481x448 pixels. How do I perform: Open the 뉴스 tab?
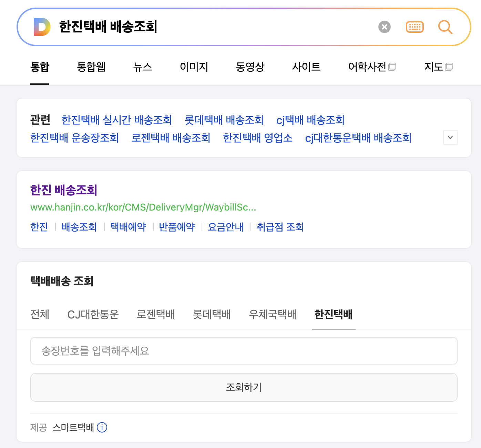pyautogui.click(x=143, y=67)
